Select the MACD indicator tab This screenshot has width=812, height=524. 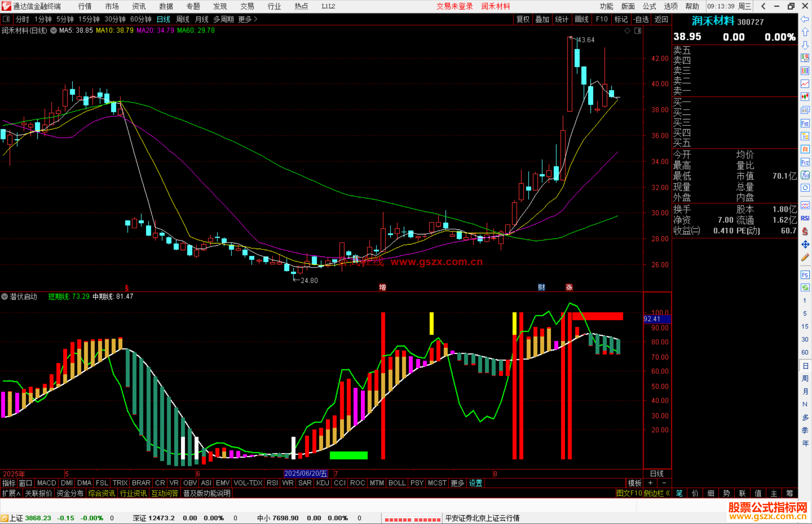tap(47, 483)
